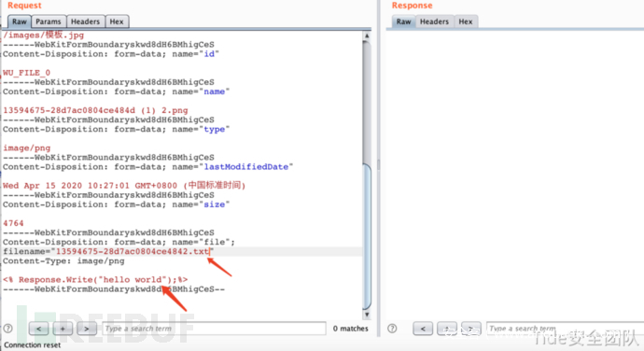Click the Request help question-mark icon

click(7, 329)
